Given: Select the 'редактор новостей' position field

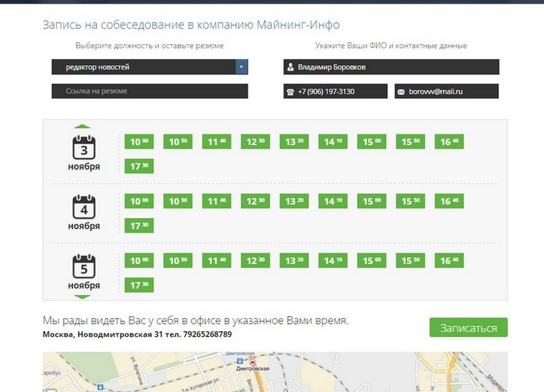Looking at the screenshot, I should [150, 67].
